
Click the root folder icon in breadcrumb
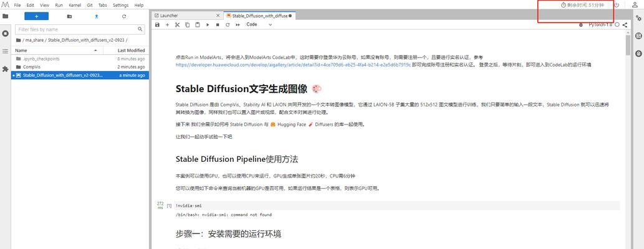point(19,40)
